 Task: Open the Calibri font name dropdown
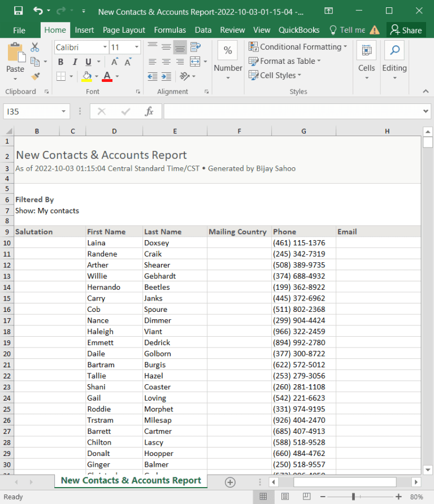click(x=105, y=47)
